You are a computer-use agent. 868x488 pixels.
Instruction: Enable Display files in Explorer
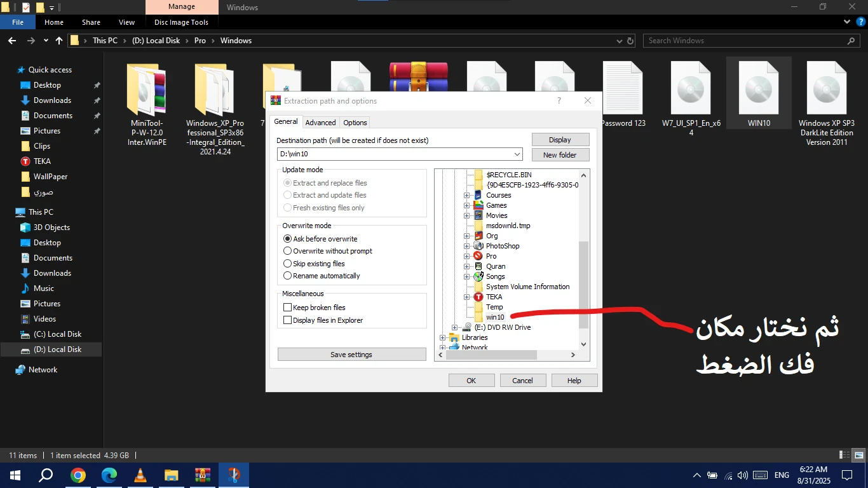click(323, 320)
